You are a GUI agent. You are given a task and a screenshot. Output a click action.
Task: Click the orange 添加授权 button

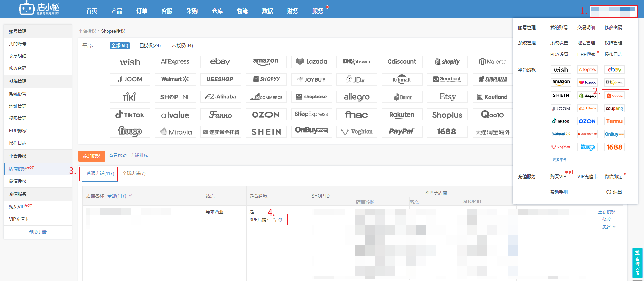pos(92,156)
